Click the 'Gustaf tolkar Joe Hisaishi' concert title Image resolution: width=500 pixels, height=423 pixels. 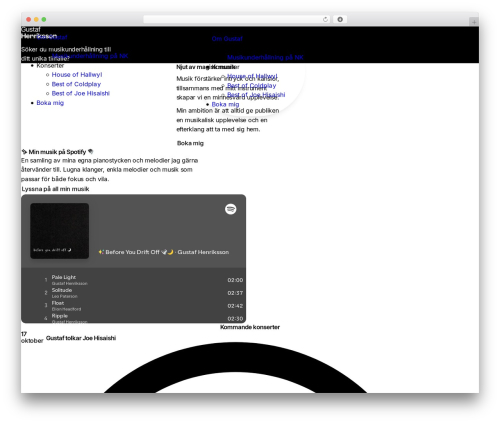[x=81, y=338]
